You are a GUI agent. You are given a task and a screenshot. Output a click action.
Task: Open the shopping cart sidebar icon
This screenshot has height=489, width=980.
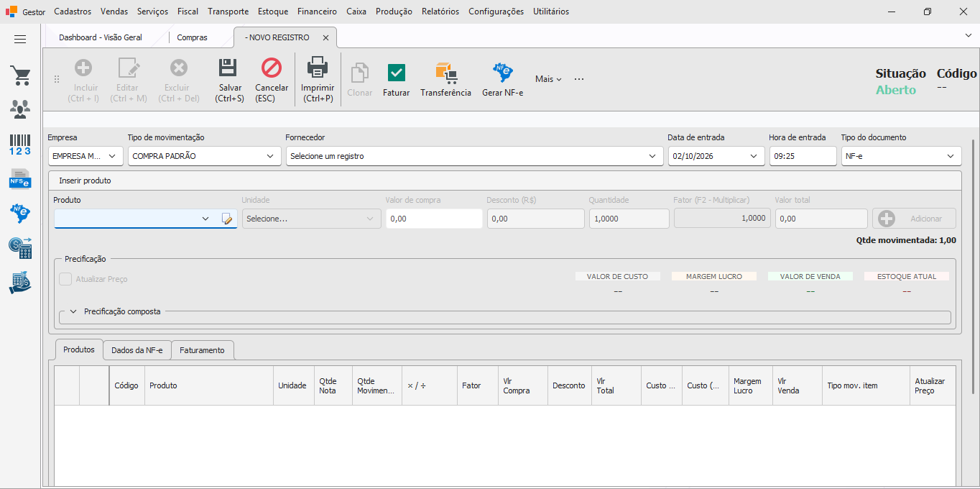(x=20, y=76)
